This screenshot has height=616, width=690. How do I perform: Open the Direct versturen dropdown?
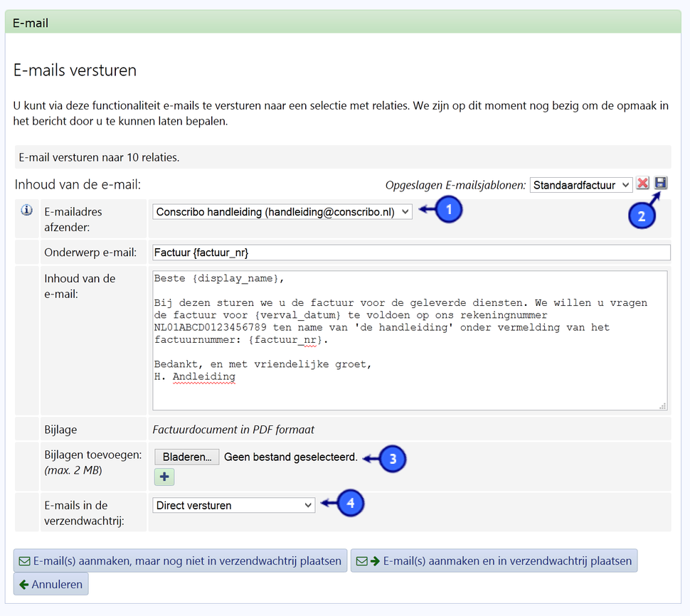click(233, 504)
